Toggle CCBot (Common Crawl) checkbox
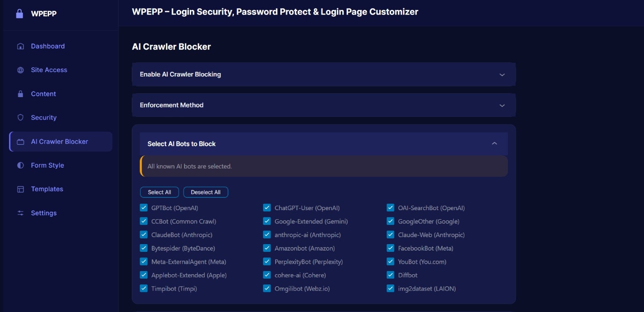This screenshot has height=312, width=644. pos(144,221)
